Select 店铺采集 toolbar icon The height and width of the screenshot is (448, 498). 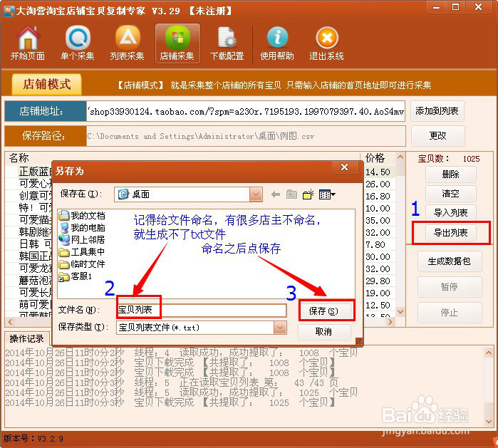pyautogui.click(x=177, y=43)
